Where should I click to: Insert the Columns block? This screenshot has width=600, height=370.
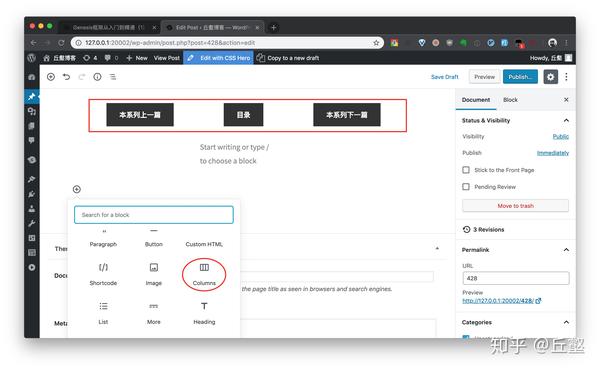coord(204,274)
